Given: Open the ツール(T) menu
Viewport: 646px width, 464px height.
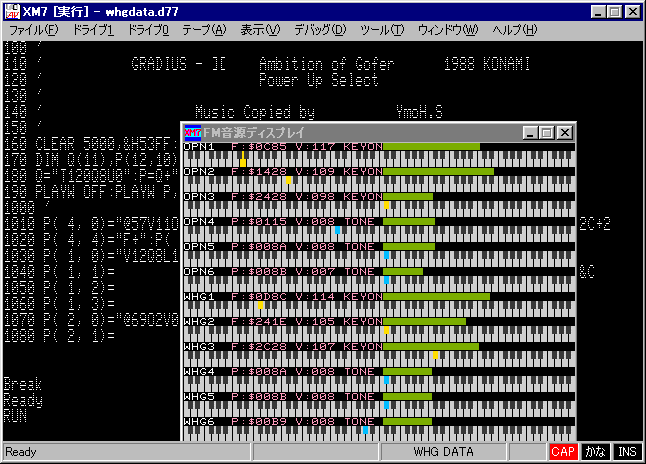Looking at the screenshot, I should (x=382, y=30).
